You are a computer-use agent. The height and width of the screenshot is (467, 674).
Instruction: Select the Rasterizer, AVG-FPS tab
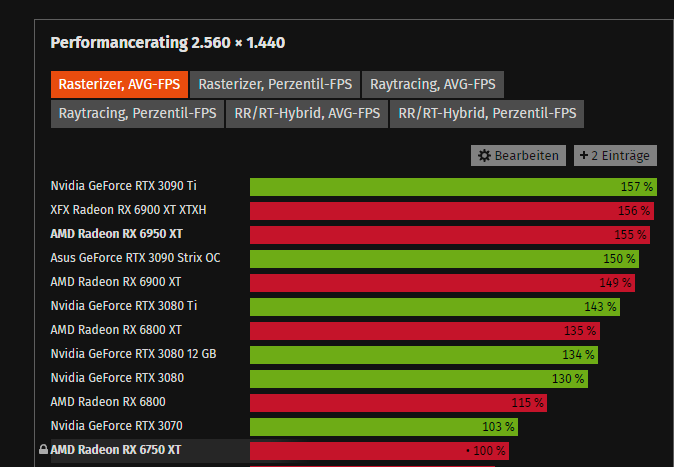click(119, 84)
